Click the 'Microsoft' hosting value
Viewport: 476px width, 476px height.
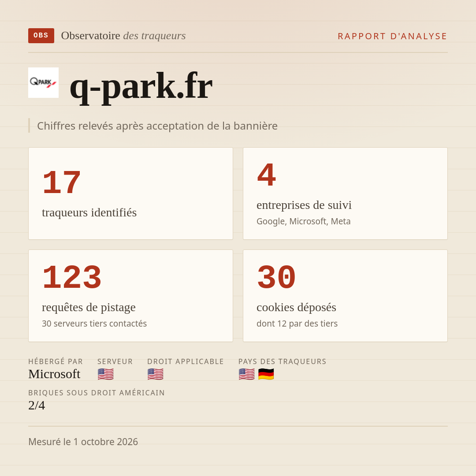(x=54, y=374)
